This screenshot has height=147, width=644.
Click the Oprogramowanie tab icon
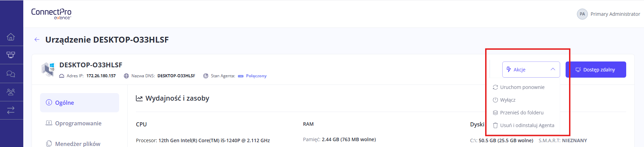click(x=49, y=123)
